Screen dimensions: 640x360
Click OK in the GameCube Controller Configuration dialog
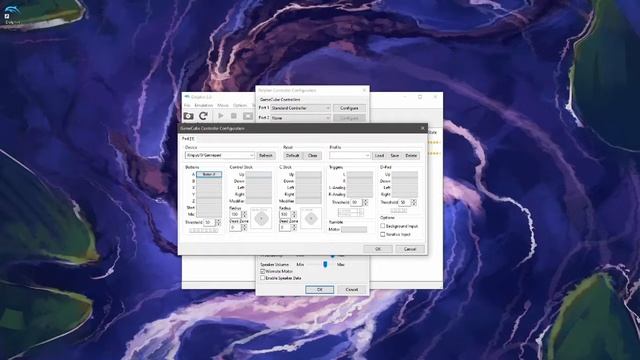pos(378,249)
